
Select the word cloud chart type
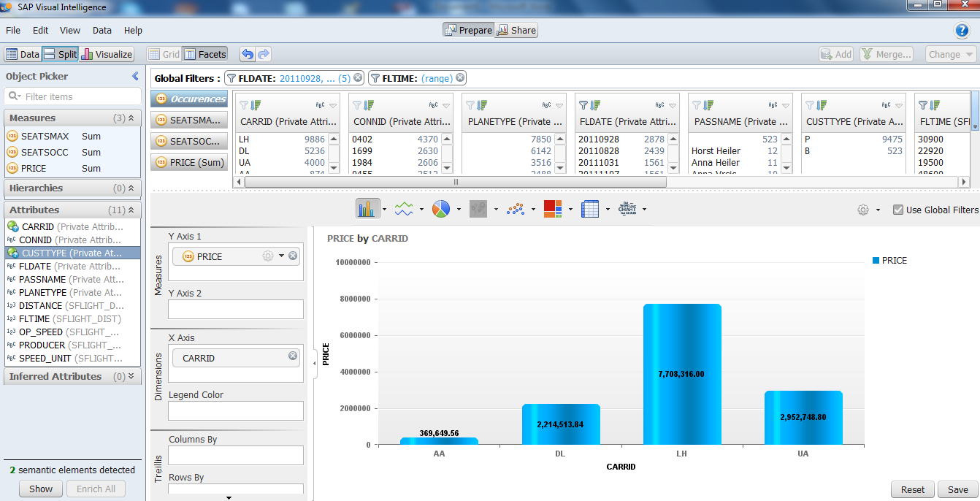[627, 209]
